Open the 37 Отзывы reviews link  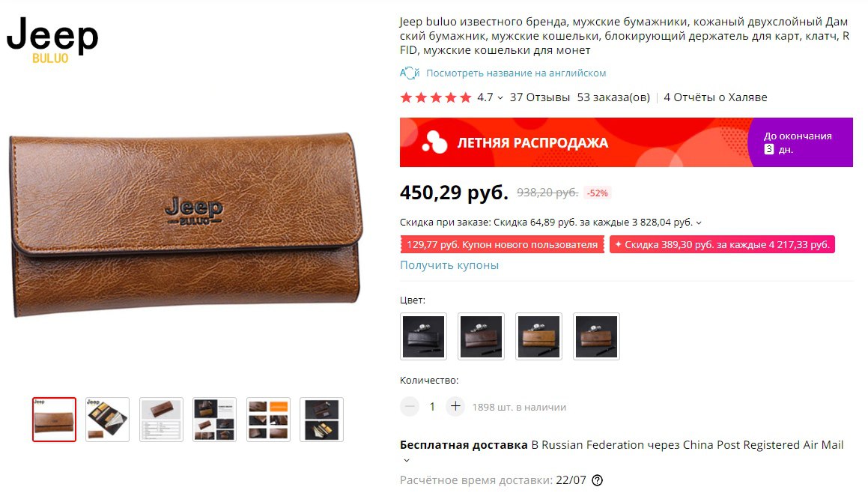pos(540,97)
